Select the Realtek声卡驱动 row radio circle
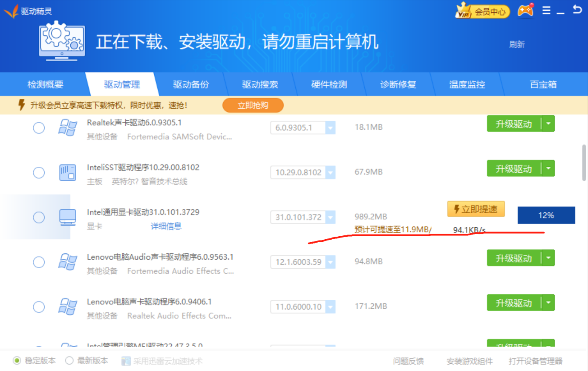Screen dimensions: 588x371 (x=39, y=128)
